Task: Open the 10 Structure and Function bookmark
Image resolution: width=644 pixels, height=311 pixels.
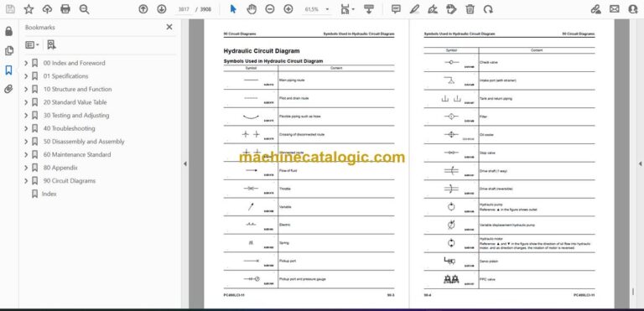Action: click(77, 89)
